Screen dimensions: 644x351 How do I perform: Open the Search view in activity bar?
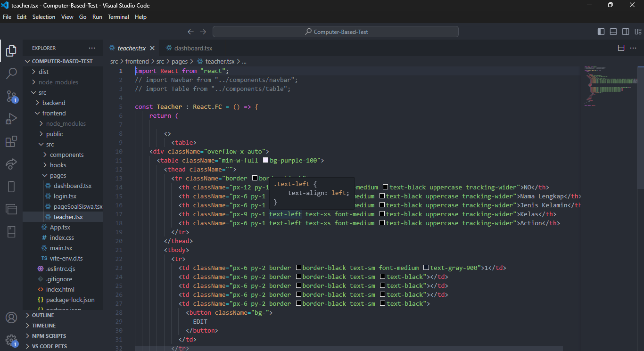pyautogui.click(x=11, y=73)
